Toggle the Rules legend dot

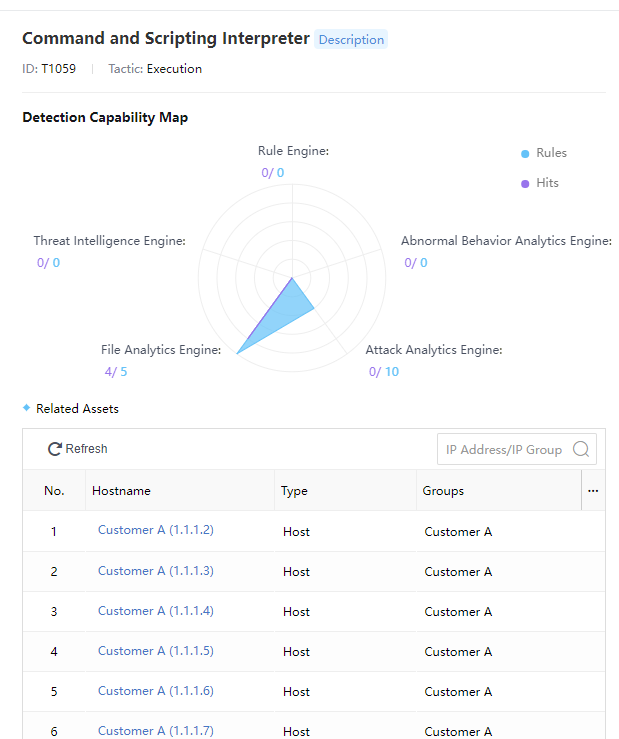pyautogui.click(x=525, y=153)
